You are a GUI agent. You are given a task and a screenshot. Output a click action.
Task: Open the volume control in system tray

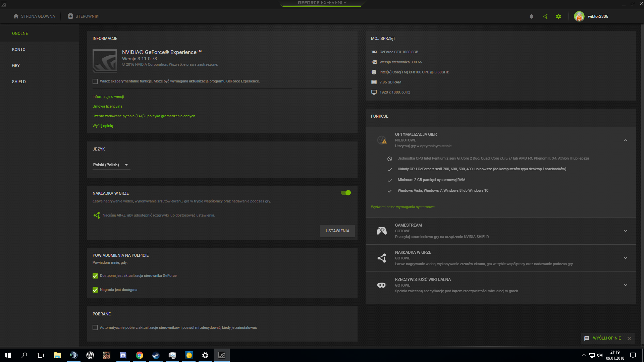pyautogui.click(x=600, y=355)
